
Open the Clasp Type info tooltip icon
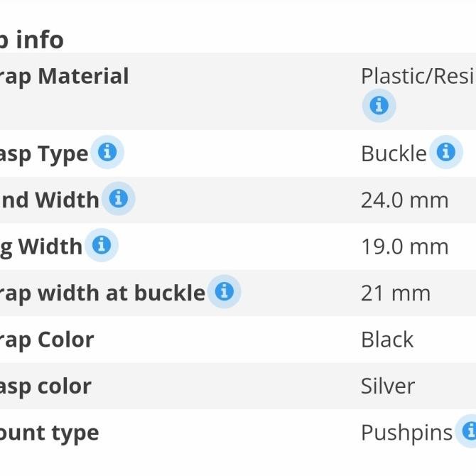coord(107,153)
